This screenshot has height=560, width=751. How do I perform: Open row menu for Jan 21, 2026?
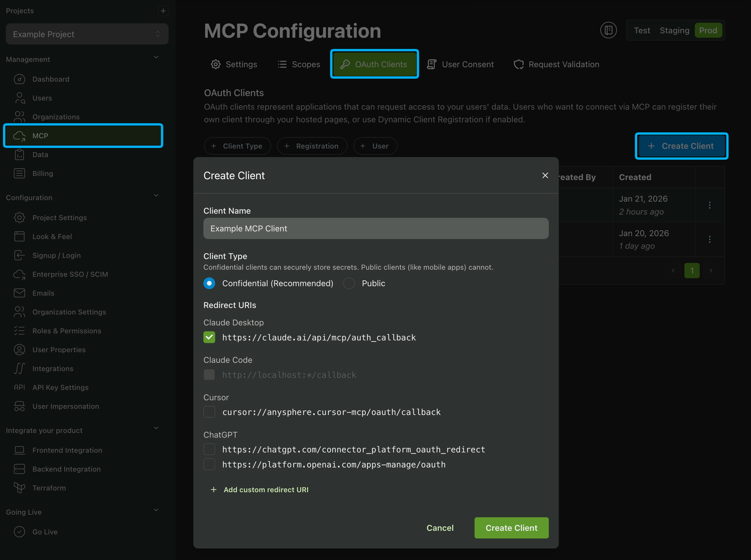point(709,205)
